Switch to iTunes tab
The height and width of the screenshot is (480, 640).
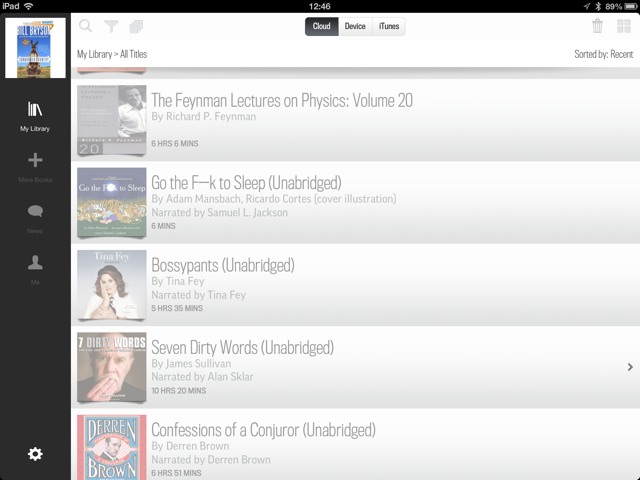[x=388, y=27]
